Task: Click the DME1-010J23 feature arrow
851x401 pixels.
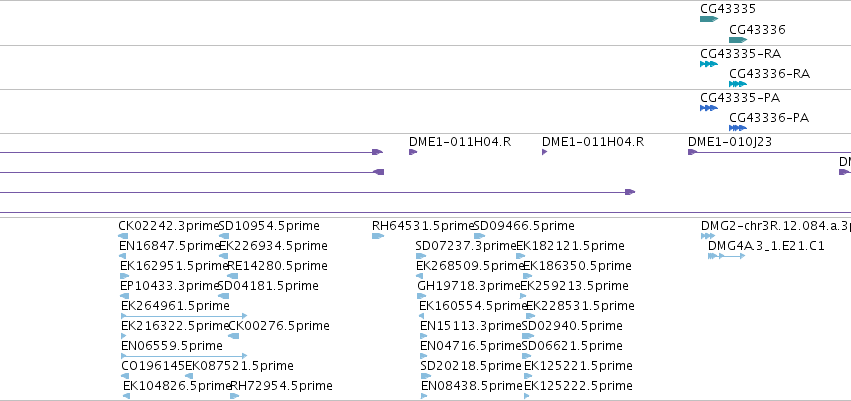Action: pos(693,152)
